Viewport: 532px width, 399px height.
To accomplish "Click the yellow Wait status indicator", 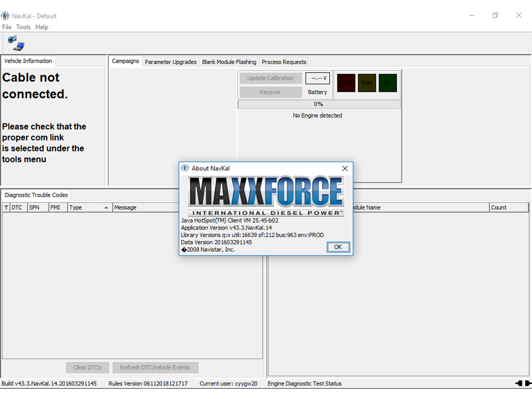I will [x=366, y=83].
